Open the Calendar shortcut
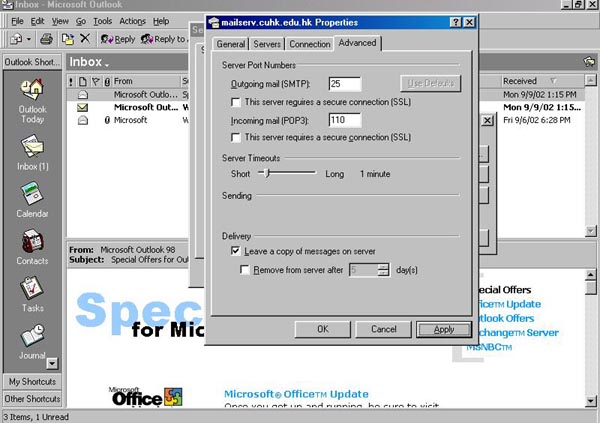The image size is (600, 423). click(32, 200)
